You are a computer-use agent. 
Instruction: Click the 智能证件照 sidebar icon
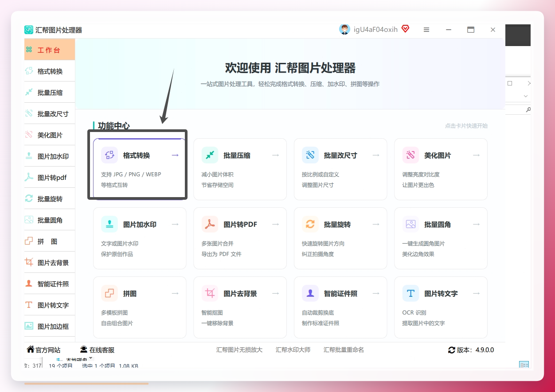click(x=29, y=283)
